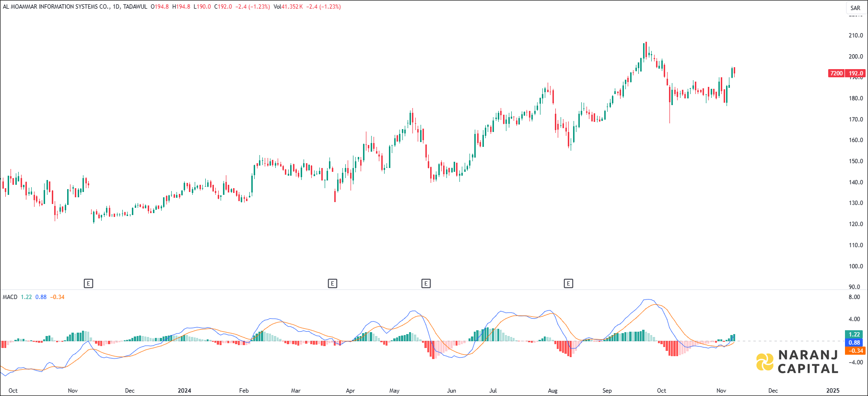Click the 140.0 price axis label
868x396 pixels.
point(856,182)
